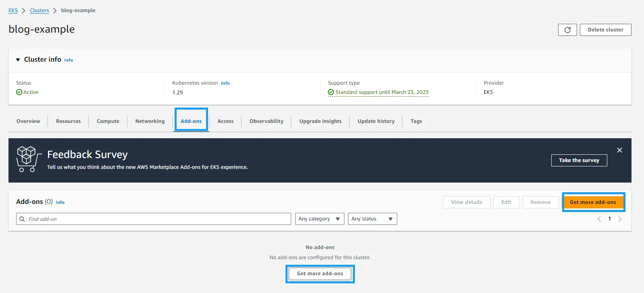The image size is (644, 293).
Task: Go to previous page of add-ons
Action: tap(599, 219)
